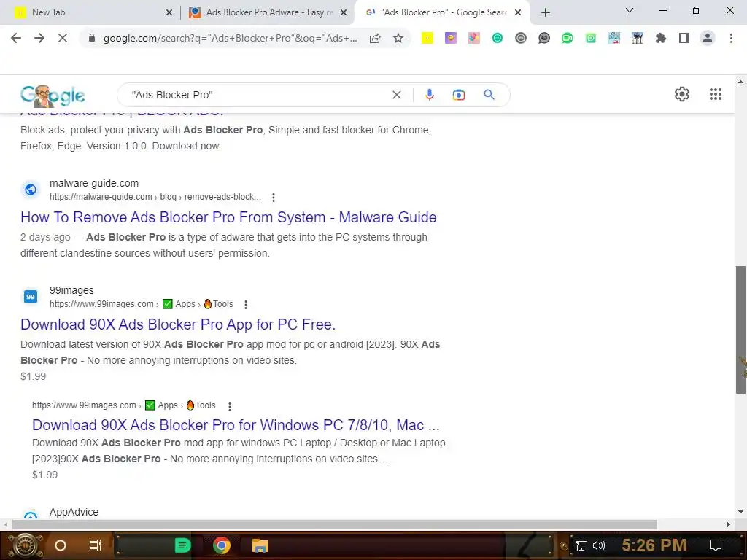Open Download 90X Ads Blocker Pro App link
The image size is (747, 560).
click(x=178, y=324)
